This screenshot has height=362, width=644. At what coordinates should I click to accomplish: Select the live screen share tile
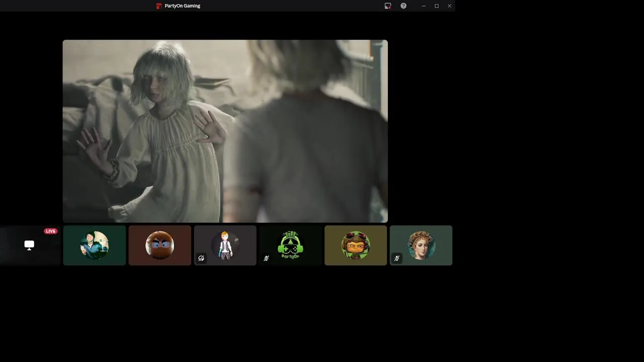point(30,245)
